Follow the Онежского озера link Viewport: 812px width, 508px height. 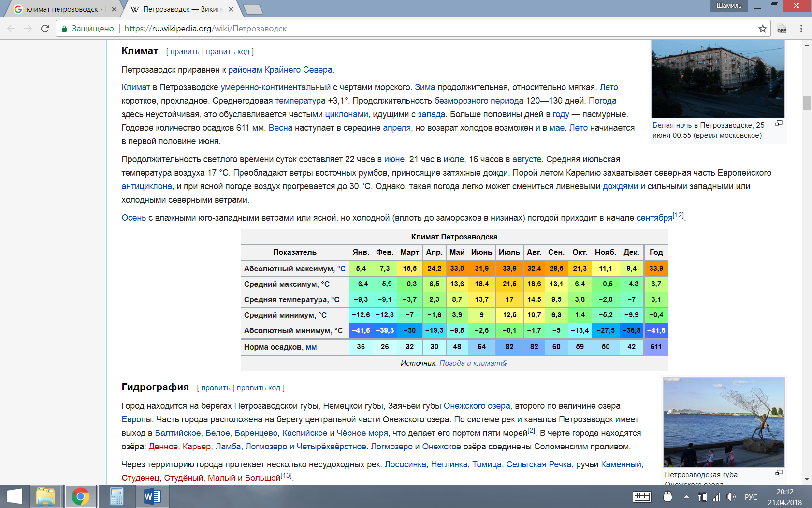[x=477, y=406]
